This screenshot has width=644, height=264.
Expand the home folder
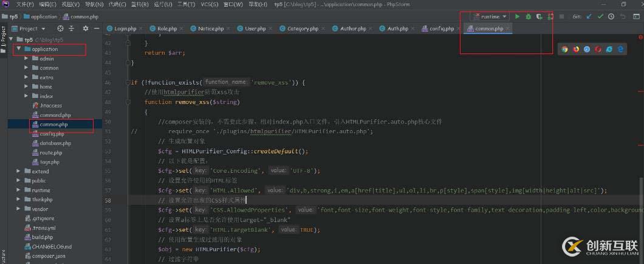26,87
